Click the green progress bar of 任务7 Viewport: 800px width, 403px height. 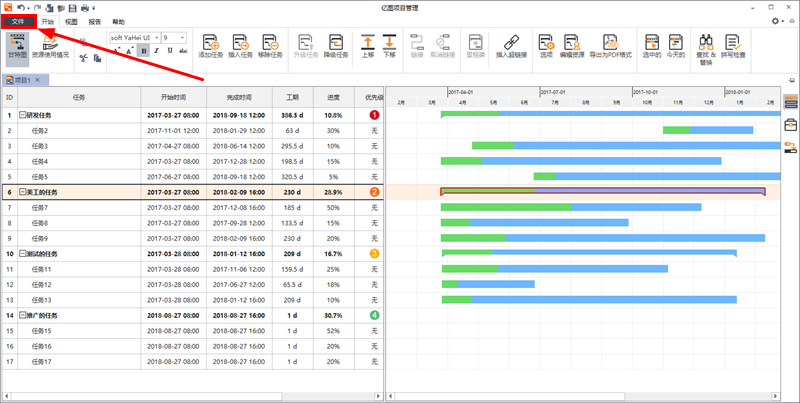pyautogui.click(x=505, y=207)
